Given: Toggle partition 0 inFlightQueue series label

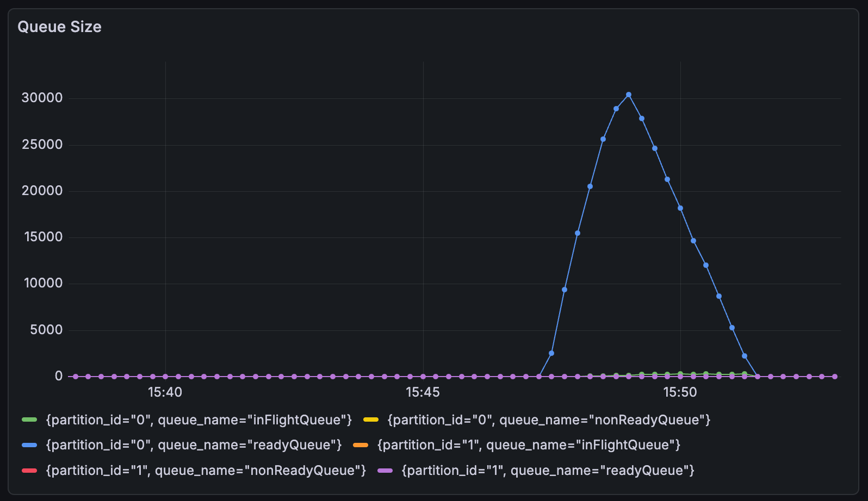Looking at the screenshot, I should (199, 419).
